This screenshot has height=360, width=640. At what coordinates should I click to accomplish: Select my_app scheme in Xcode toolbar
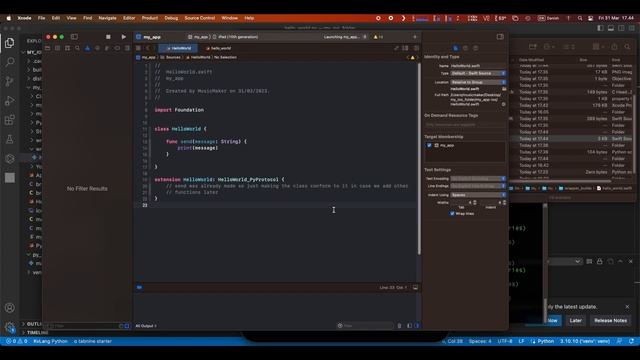198,37
